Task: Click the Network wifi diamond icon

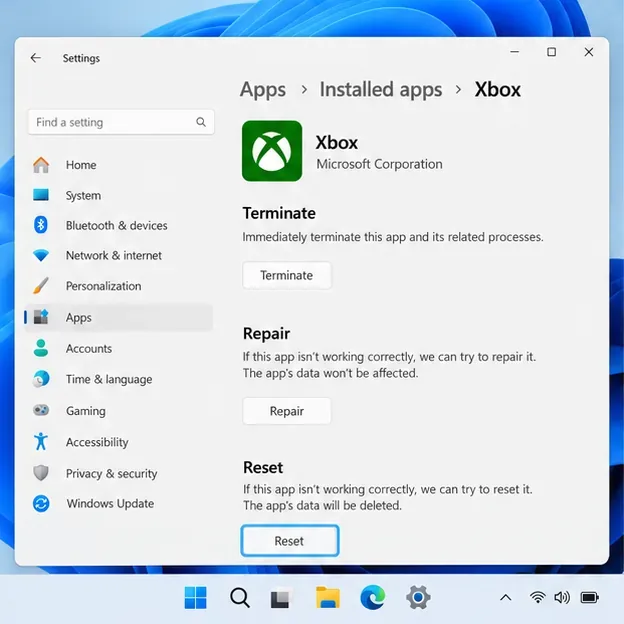Action: tap(41, 255)
